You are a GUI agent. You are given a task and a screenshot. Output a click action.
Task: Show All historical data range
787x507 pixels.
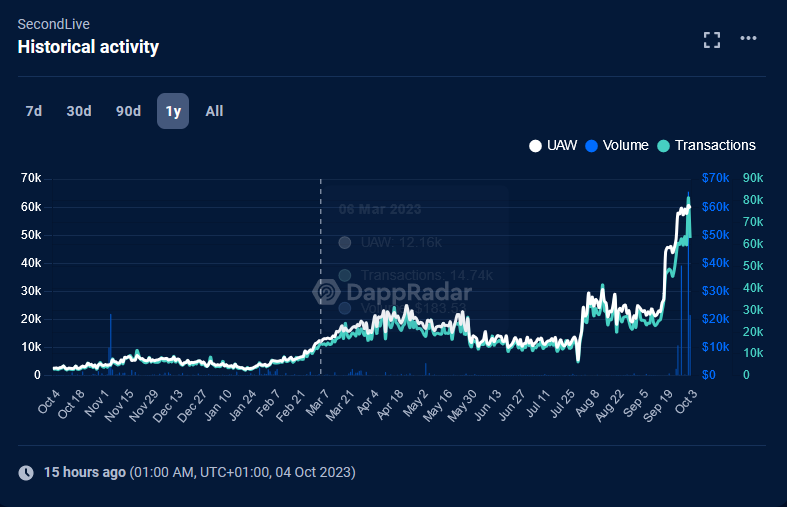tap(214, 111)
